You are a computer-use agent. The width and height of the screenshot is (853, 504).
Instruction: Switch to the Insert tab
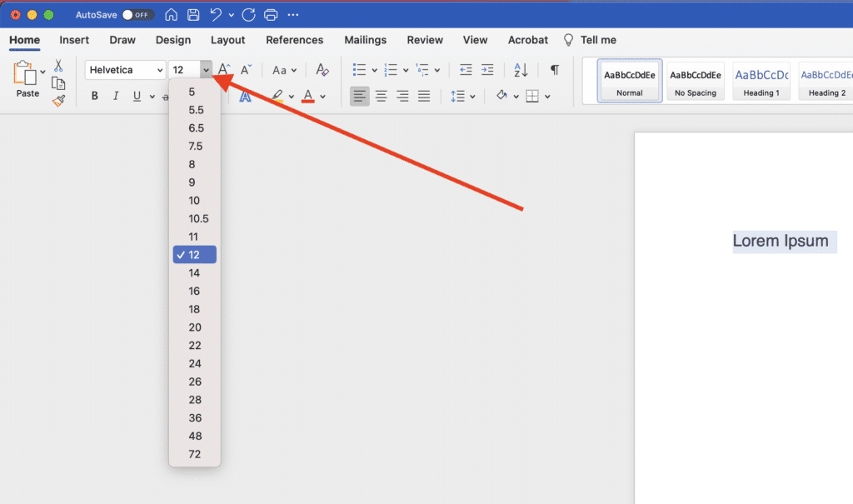click(74, 40)
